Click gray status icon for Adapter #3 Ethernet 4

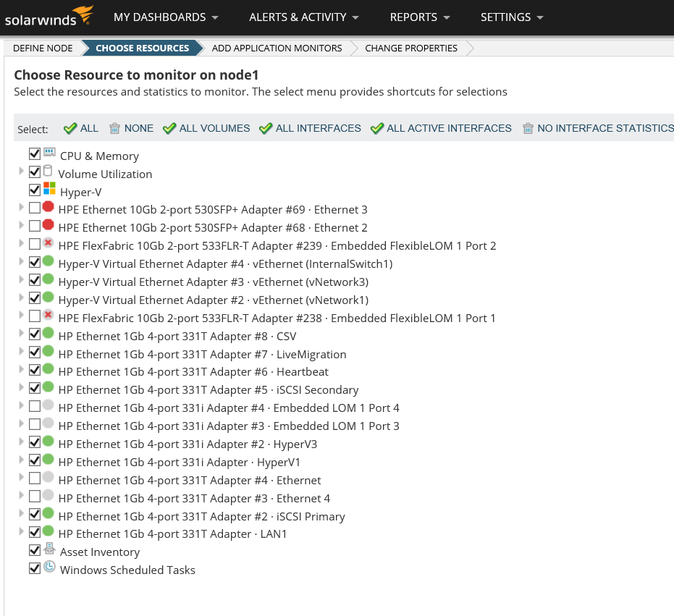pos(48,495)
